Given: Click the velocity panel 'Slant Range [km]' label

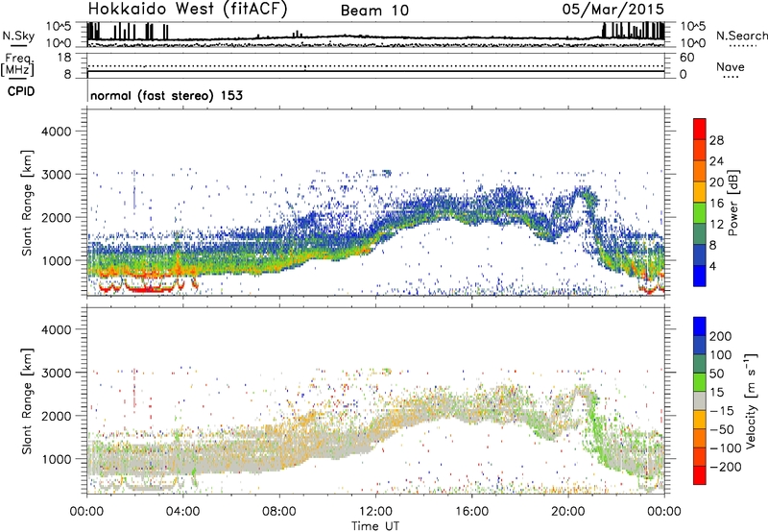Looking at the screenshot, I should (x=27, y=401).
